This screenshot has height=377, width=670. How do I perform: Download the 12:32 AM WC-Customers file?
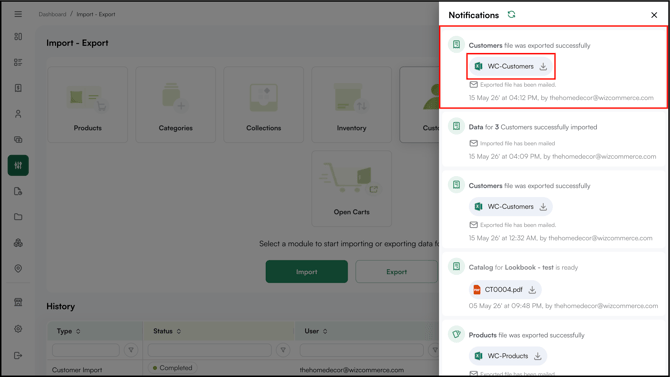pos(543,206)
